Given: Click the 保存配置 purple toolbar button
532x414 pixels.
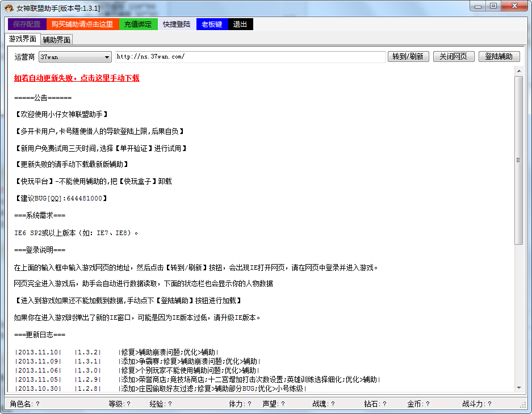Looking at the screenshot, I should coord(27,24).
